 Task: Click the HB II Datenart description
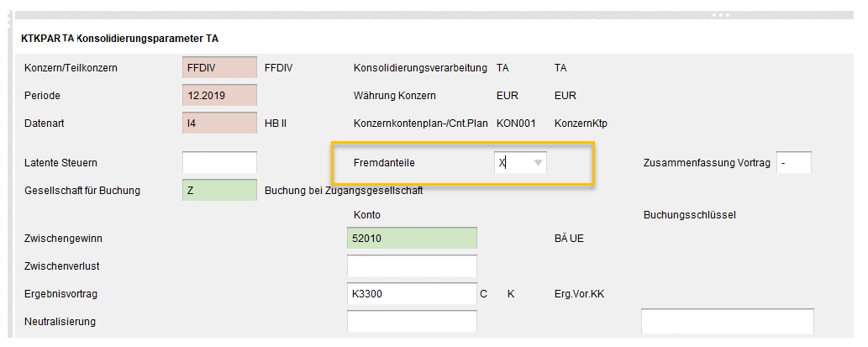276,124
